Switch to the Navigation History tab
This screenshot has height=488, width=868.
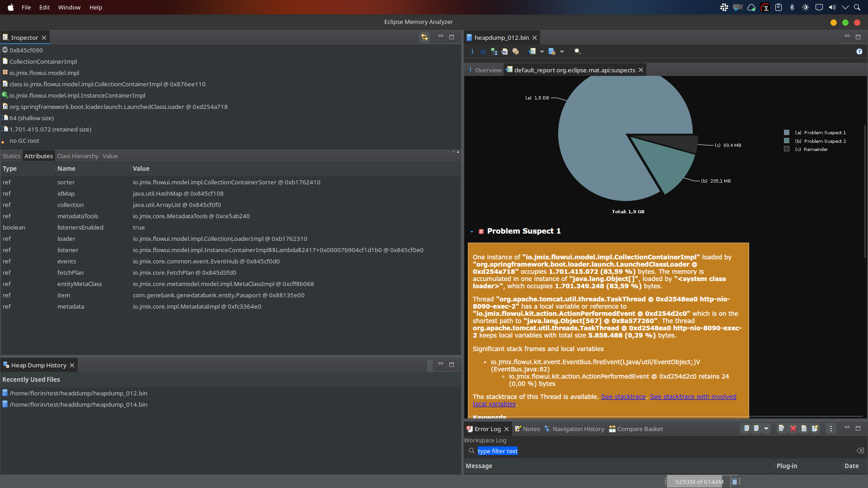coord(575,429)
